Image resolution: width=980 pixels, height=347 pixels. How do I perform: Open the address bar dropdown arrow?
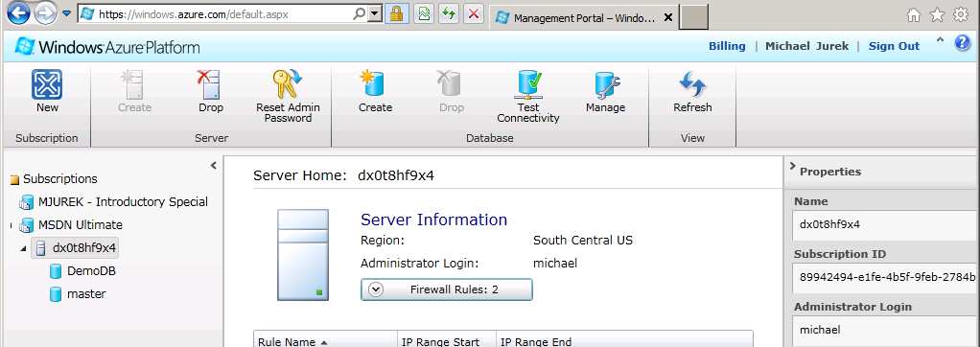374,13
